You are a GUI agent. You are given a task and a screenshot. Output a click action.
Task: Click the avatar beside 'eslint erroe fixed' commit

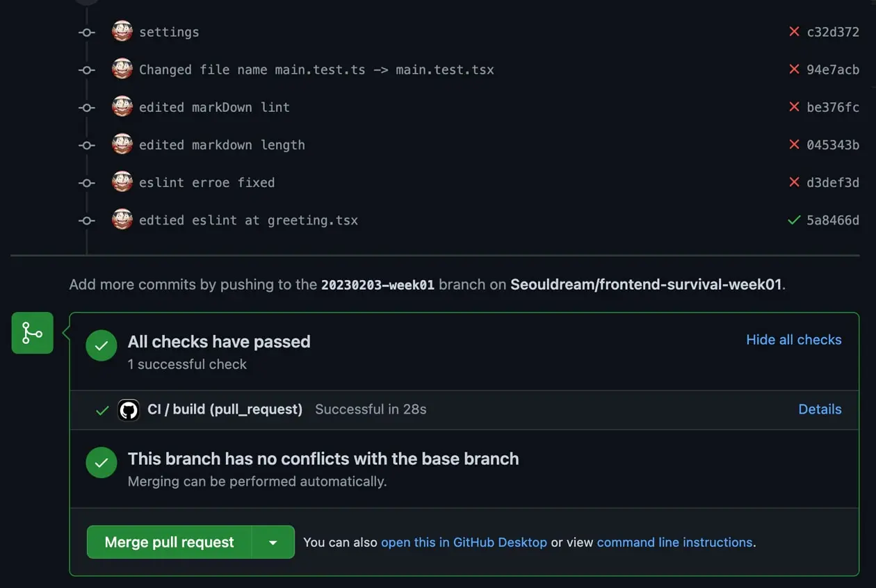(122, 182)
